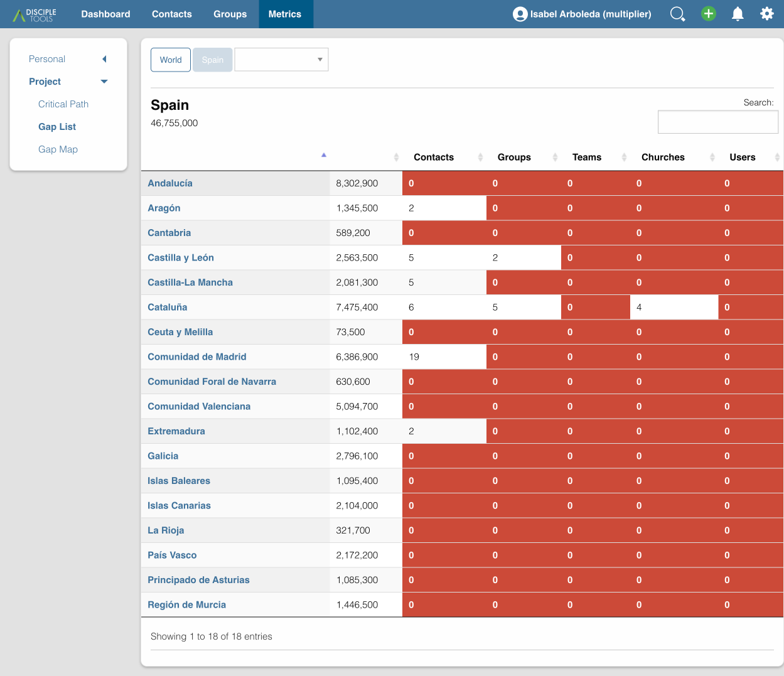Click Andalucía population 8,302,900
The image size is (784, 676).
(x=357, y=183)
